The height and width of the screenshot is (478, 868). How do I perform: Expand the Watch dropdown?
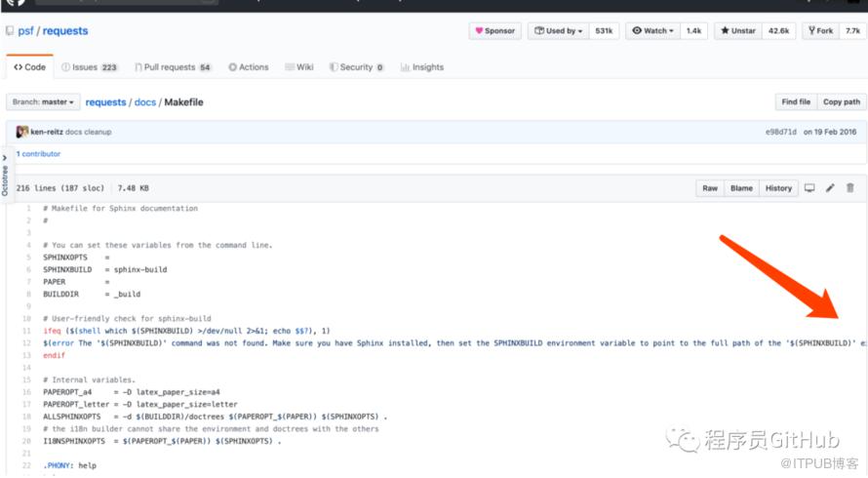point(652,31)
